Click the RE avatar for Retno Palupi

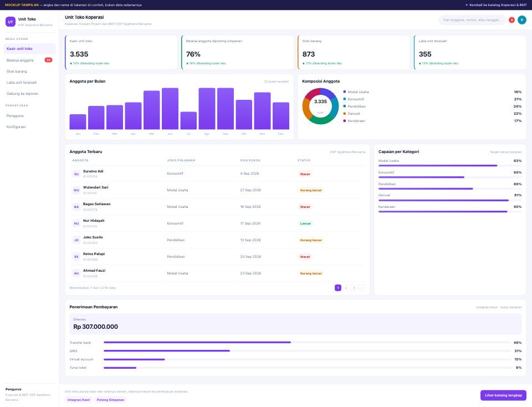(76, 257)
